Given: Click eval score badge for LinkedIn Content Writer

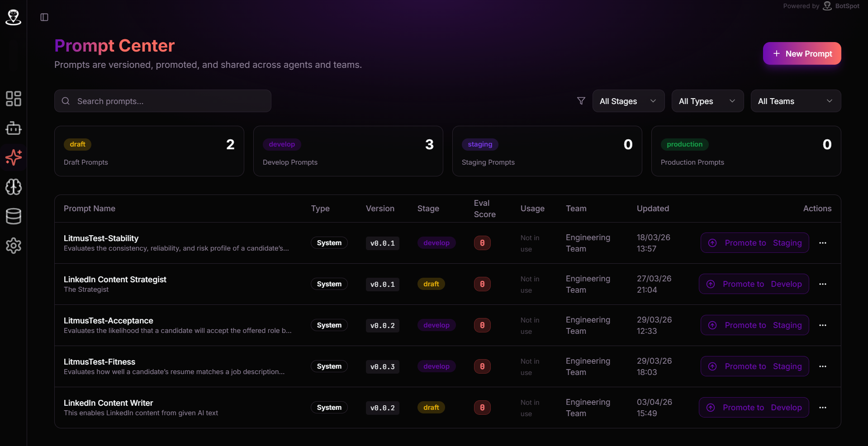Looking at the screenshot, I should [x=482, y=408].
